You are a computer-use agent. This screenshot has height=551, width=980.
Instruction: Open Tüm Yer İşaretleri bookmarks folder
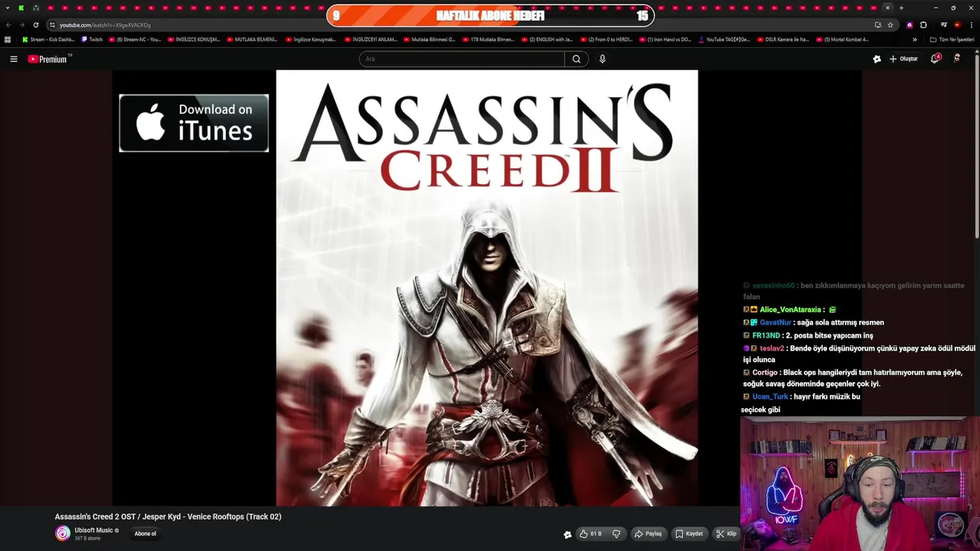click(x=952, y=39)
